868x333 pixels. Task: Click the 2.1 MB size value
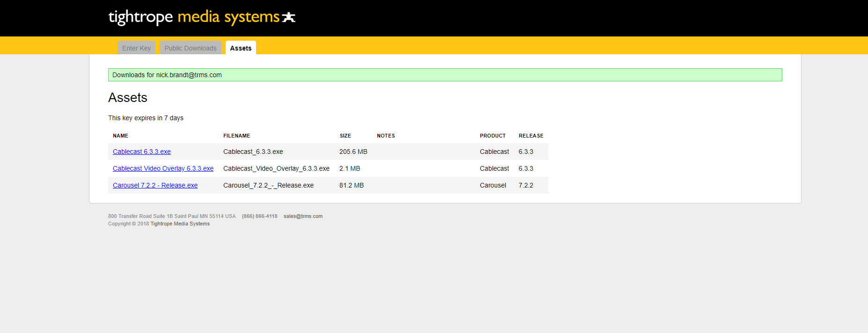(350, 168)
